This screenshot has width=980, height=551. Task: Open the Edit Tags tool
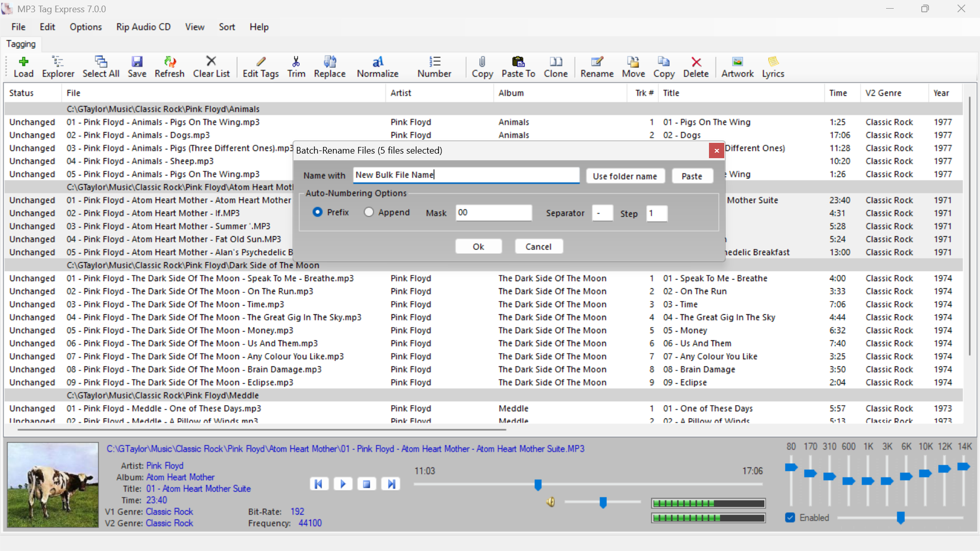[261, 67]
